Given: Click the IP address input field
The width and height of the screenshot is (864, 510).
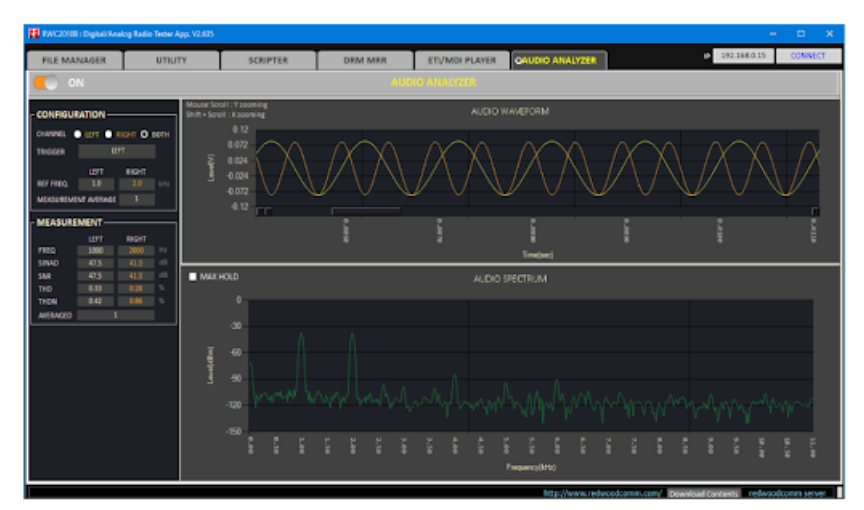Looking at the screenshot, I should (741, 56).
